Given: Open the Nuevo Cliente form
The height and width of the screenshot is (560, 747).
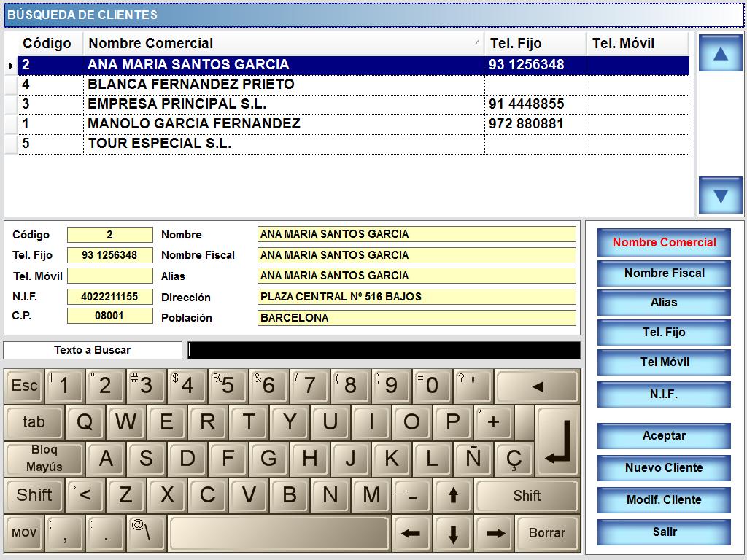Looking at the screenshot, I should click(664, 468).
